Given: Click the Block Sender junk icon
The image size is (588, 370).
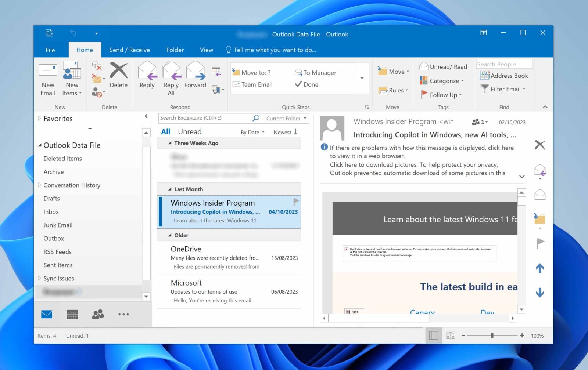Looking at the screenshot, I should coord(96,92).
